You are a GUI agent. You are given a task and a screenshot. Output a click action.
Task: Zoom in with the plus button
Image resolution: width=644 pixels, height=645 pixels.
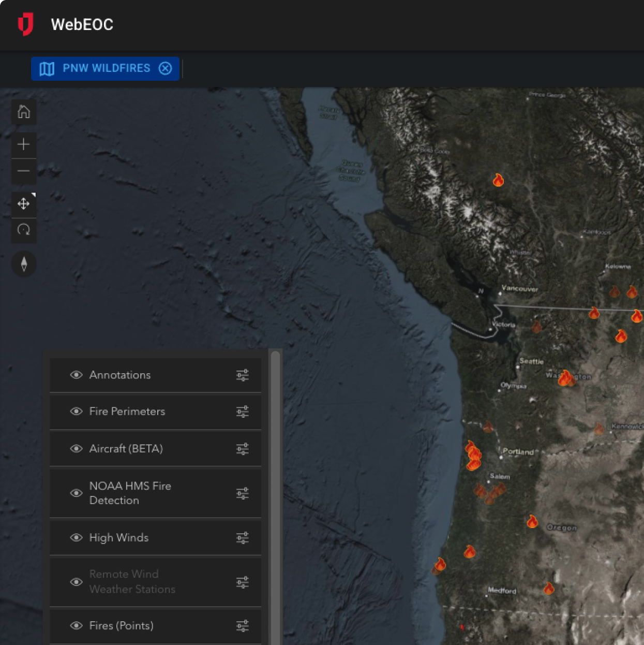point(24,144)
